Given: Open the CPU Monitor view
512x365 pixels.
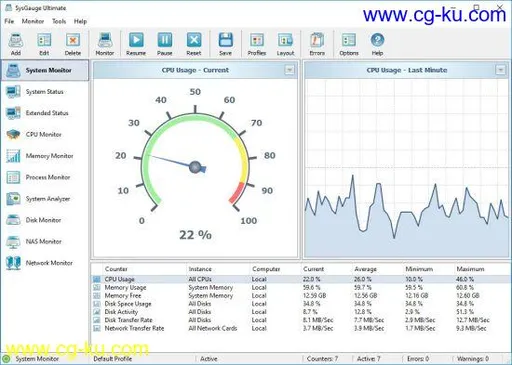Looking at the screenshot, I should click(x=45, y=134).
